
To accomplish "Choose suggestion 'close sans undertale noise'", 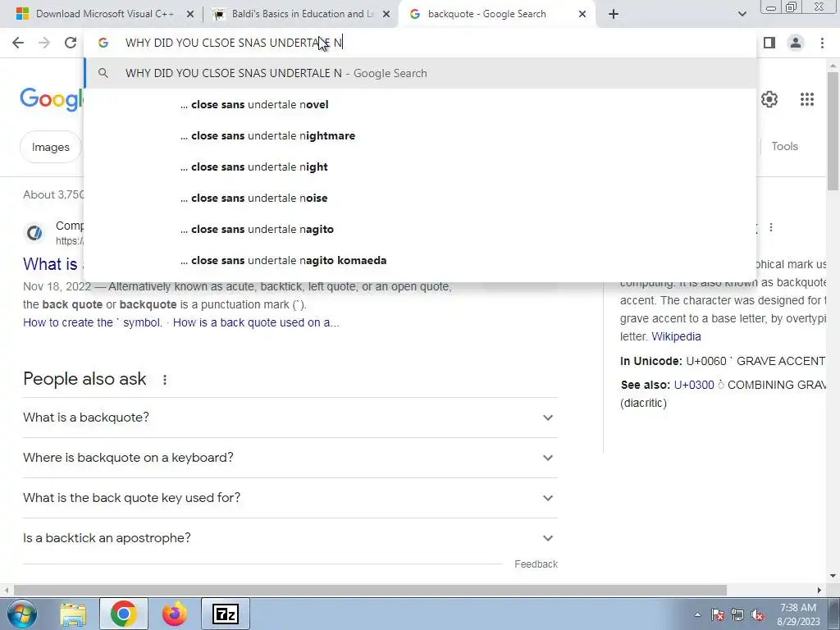I will point(420,198).
